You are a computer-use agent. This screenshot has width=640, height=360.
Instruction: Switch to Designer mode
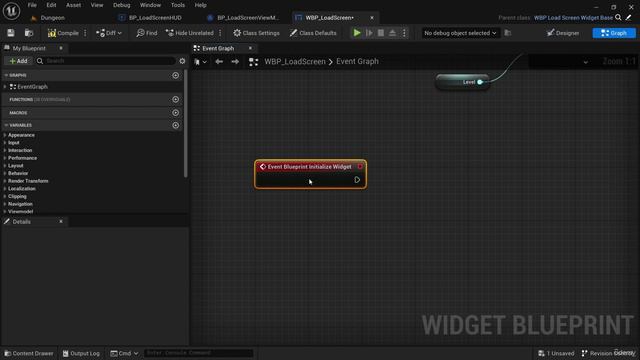[x=563, y=33]
